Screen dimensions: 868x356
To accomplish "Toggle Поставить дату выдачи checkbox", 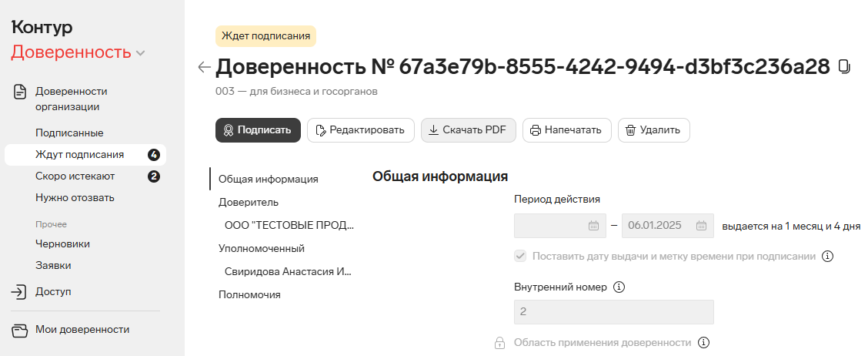I will [520, 256].
